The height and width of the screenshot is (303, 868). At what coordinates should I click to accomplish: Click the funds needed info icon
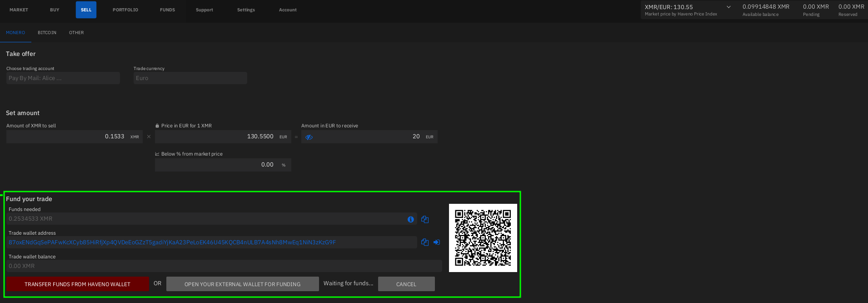coord(411,219)
